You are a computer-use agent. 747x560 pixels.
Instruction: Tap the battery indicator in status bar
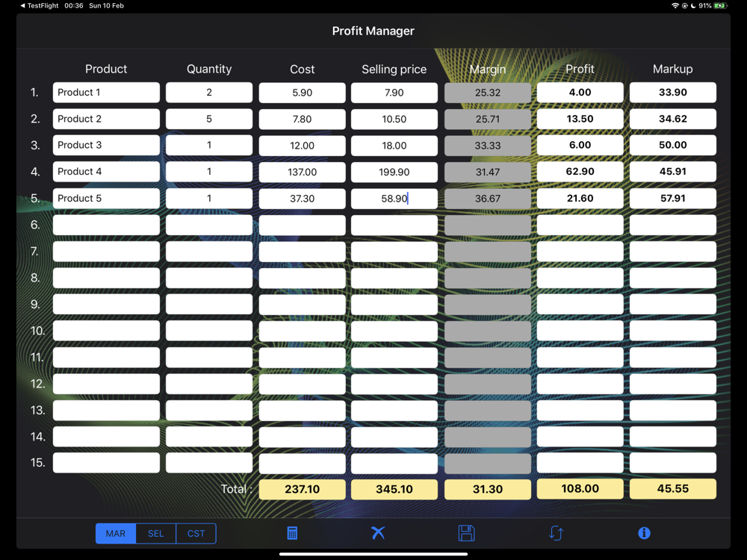point(719,6)
